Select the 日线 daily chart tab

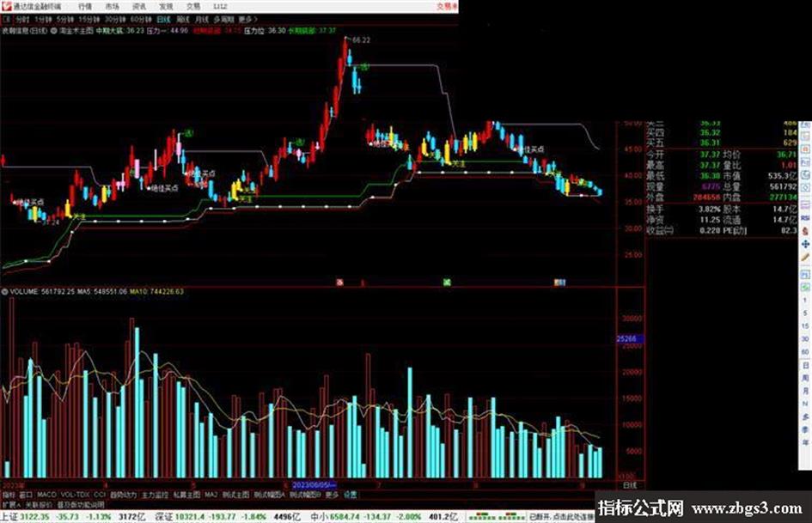coord(163,20)
